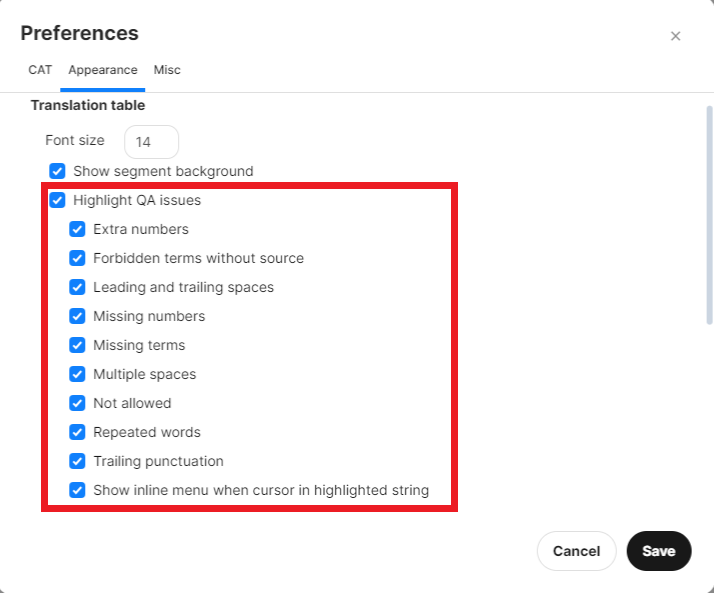Screen dimensions: 714x593
Task: Switch to the CAT tab
Action: pos(40,70)
